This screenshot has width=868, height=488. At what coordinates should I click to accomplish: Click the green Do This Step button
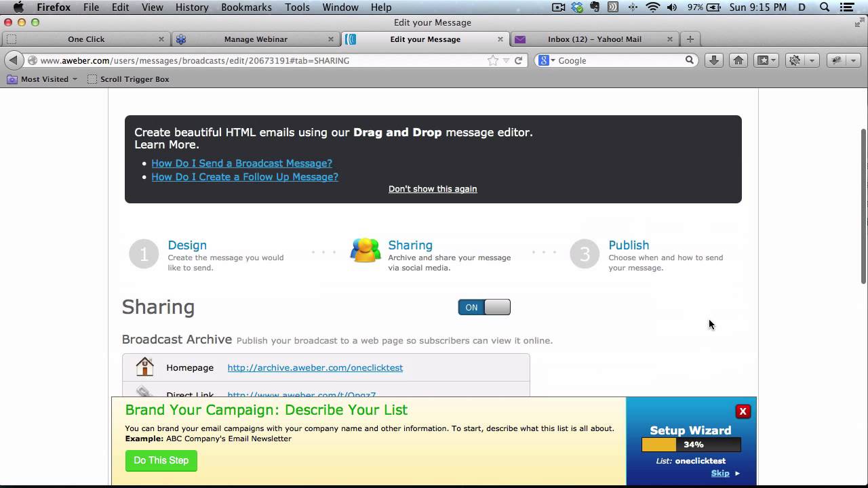(x=161, y=460)
